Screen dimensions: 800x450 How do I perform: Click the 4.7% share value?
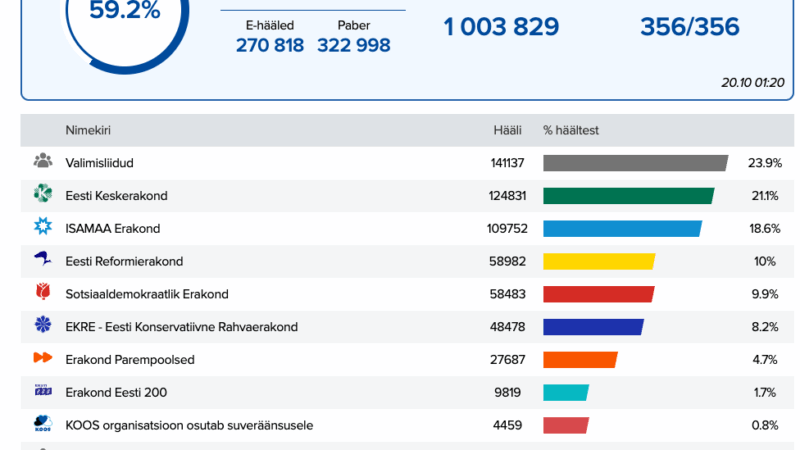click(x=765, y=360)
